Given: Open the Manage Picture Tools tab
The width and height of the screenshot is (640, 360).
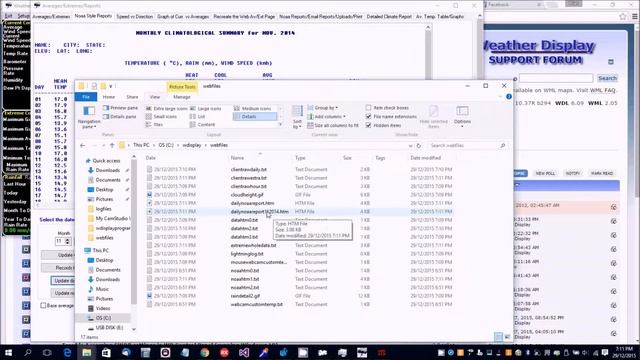Looking at the screenshot, I should tap(182, 97).
